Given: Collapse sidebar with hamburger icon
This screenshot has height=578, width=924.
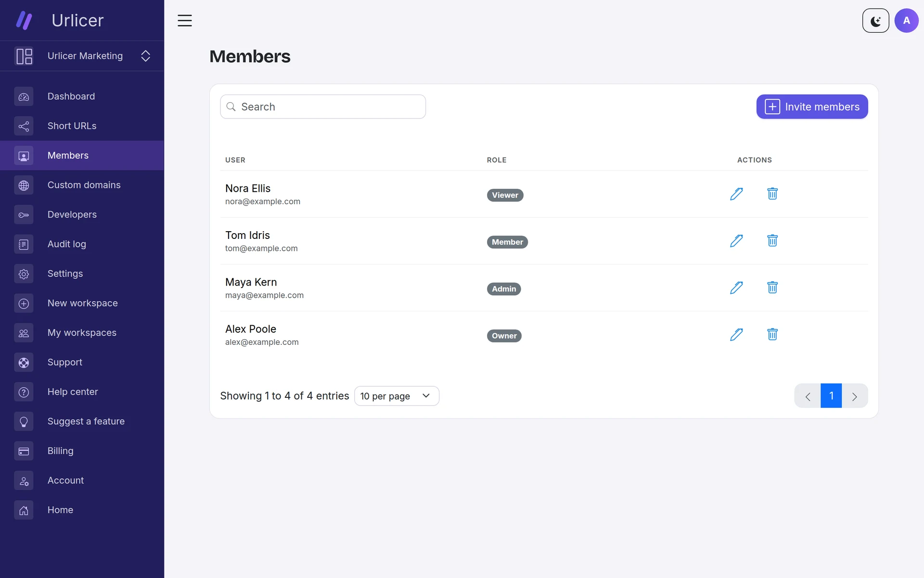Looking at the screenshot, I should click(x=185, y=21).
